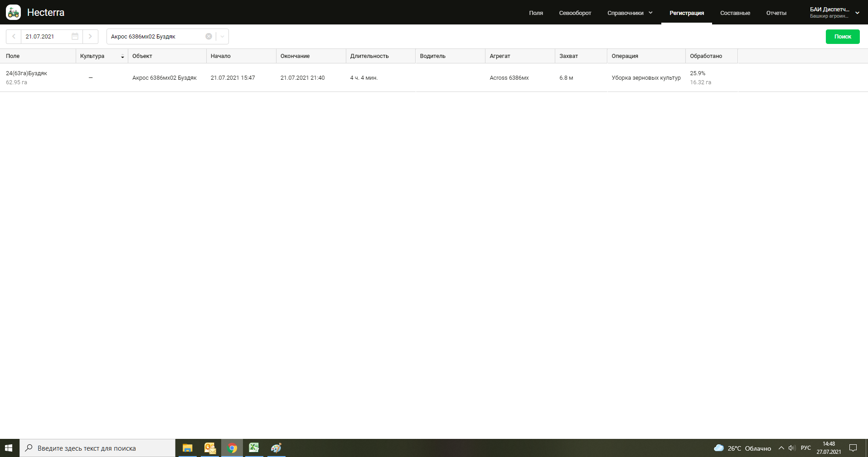Click the Hecterra tractor logo icon
Image resolution: width=868 pixels, height=457 pixels.
13,12
